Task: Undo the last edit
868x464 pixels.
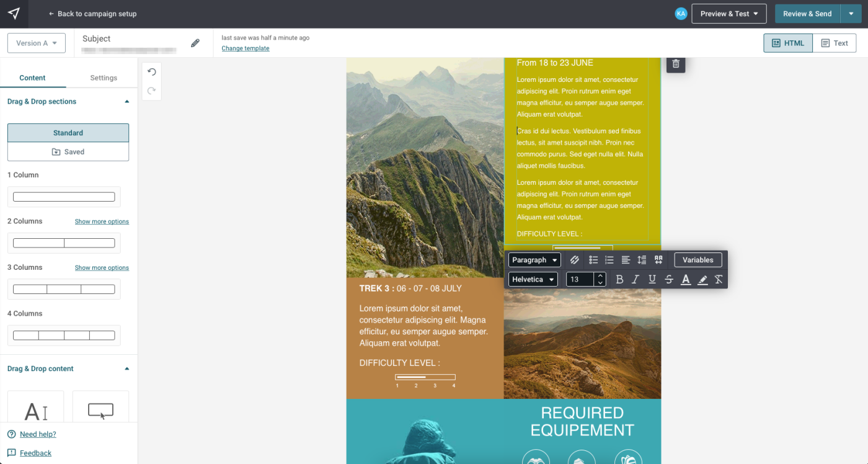Action: click(x=152, y=72)
